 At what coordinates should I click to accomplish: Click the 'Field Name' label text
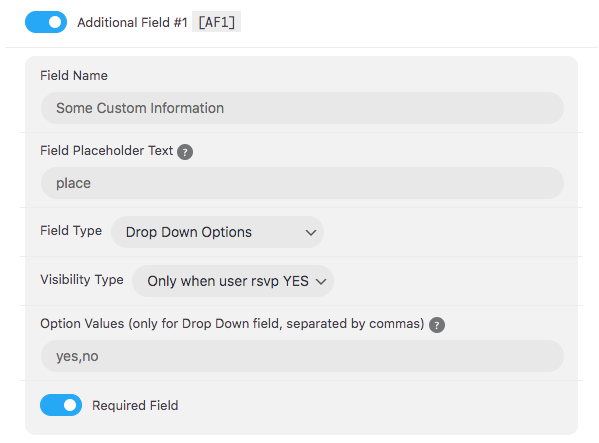coord(74,76)
